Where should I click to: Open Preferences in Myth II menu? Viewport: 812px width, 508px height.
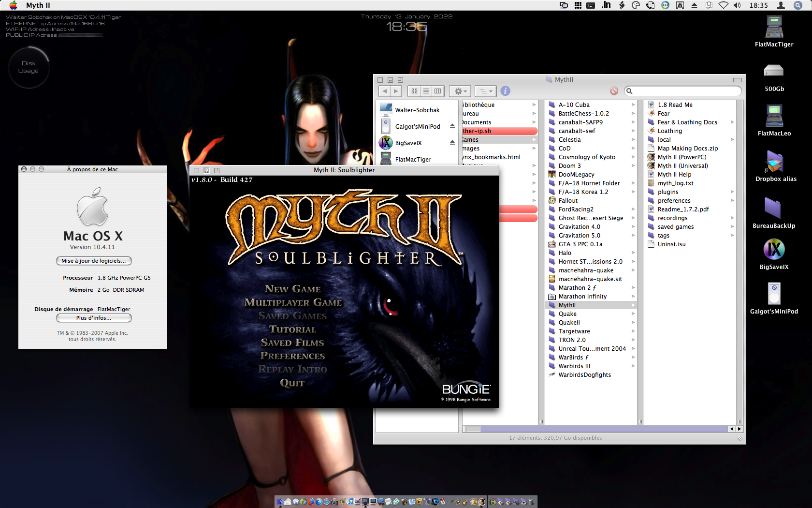[292, 356]
